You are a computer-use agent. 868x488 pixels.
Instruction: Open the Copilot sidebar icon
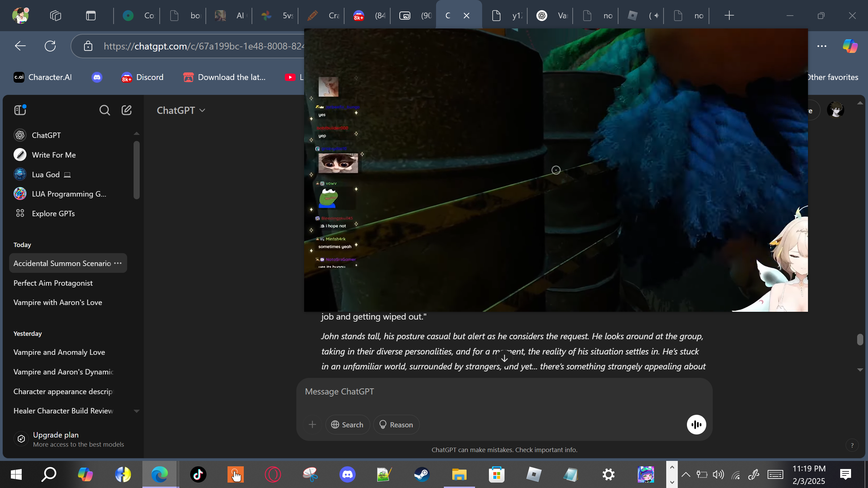850,46
